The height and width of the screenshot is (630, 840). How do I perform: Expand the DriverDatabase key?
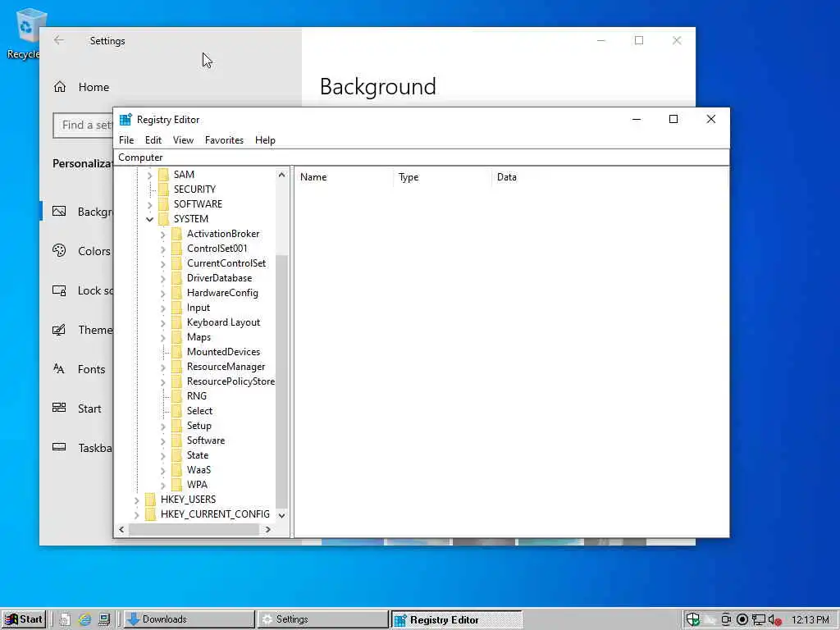pyautogui.click(x=163, y=279)
